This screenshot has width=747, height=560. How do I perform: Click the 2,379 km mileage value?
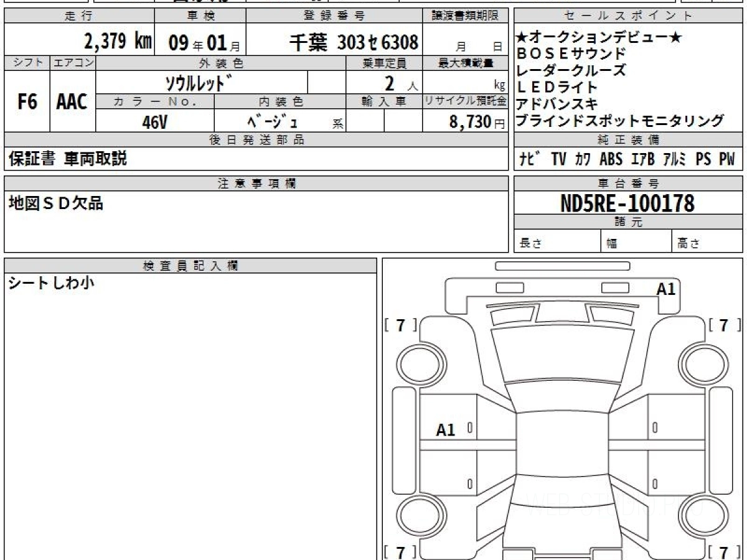[118, 42]
